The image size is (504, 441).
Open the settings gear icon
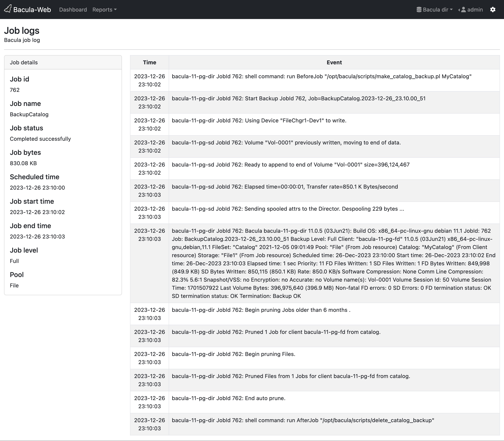point(493,10)
